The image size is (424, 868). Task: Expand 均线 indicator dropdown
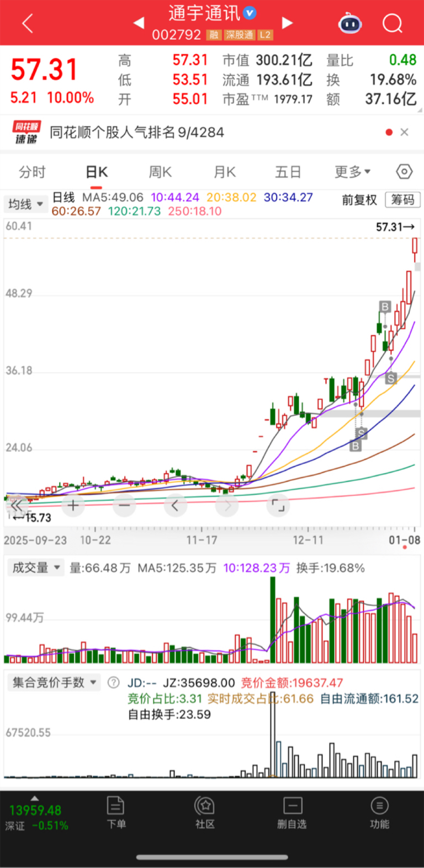[x=25, y=204]
